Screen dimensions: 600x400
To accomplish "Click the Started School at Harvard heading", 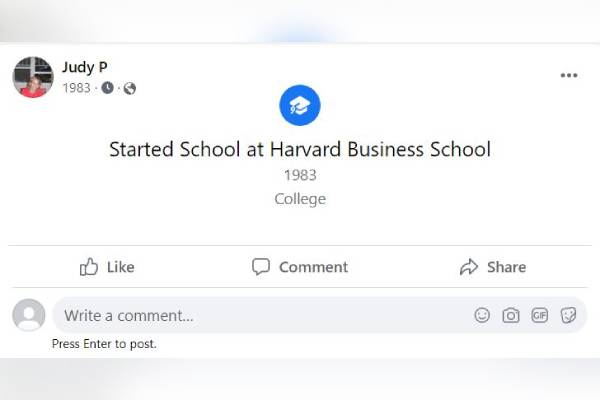I will click(300, 150).
